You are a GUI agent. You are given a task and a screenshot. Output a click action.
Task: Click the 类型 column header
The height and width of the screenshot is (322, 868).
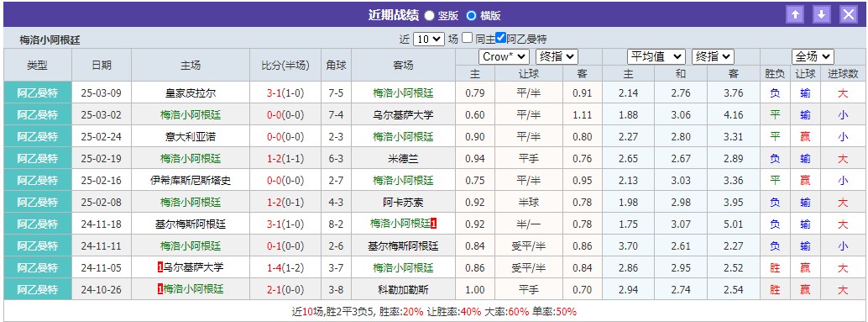coord(38,66)
